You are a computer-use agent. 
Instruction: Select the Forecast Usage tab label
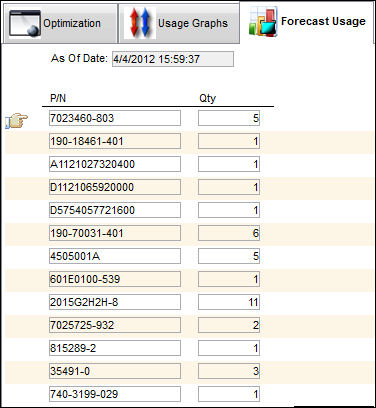pos(323,21)
